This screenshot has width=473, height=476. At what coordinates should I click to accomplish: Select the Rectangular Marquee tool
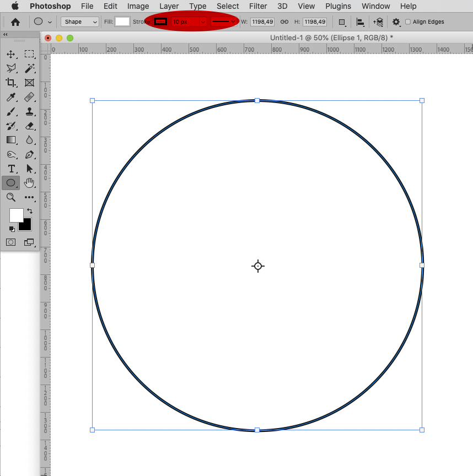click(29, 54)
